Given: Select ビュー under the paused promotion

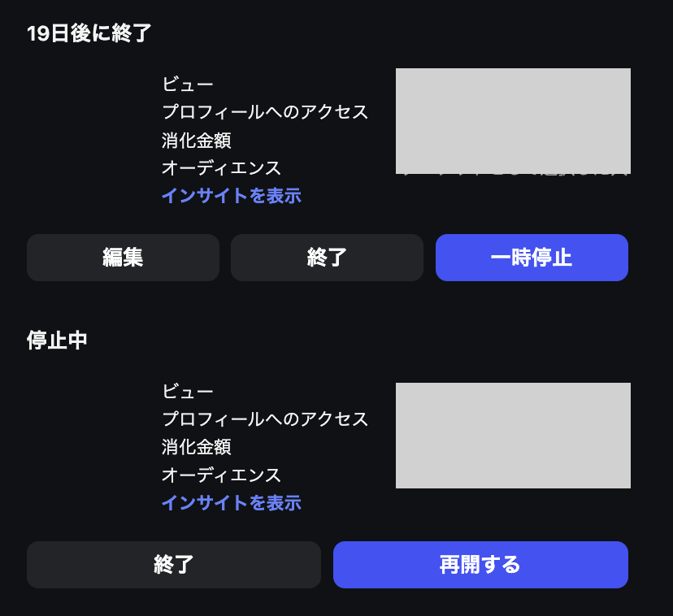Looking at the screenshot, I should coord(188,391).
